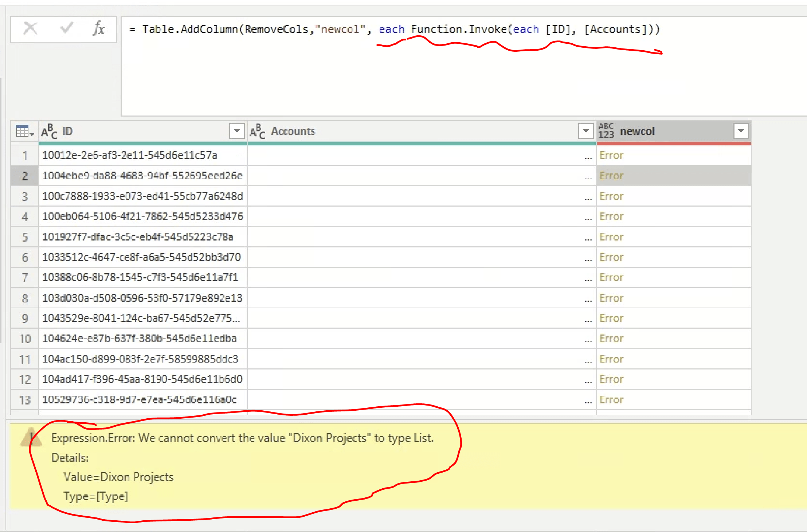Screen dimensions: 807x532
Task: Select row header number 13
Action: 24,399
